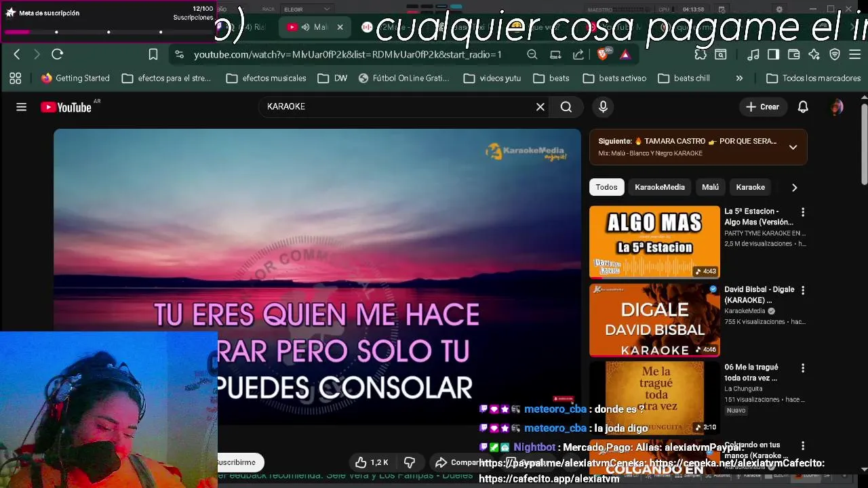Go to YouTube home via logo
This screenshot has width=868, height=488.
click(x=66, y=107)
